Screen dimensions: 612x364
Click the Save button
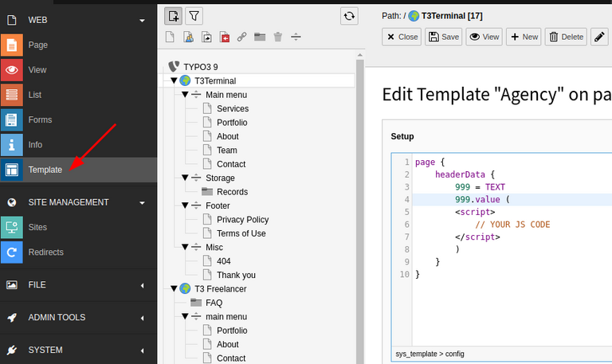point(443,37)
